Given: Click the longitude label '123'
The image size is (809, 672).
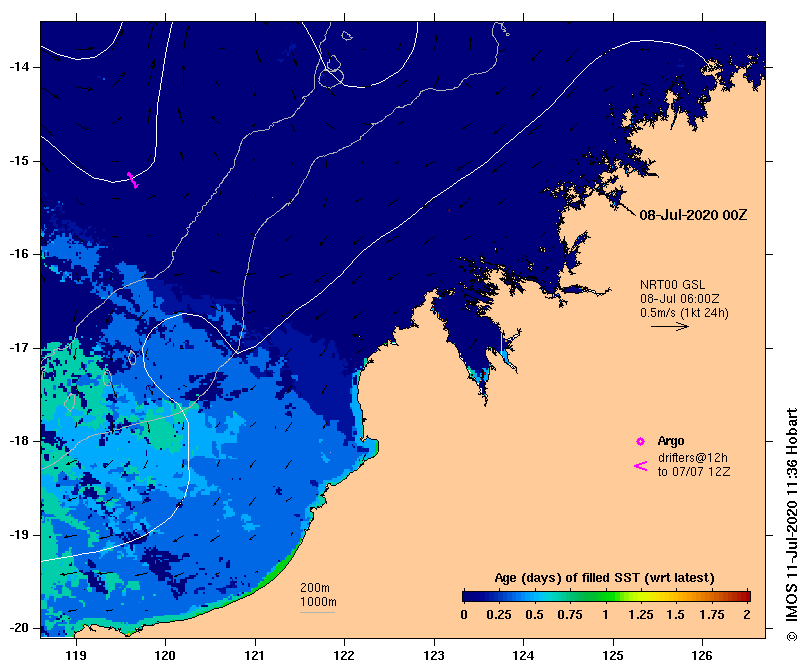Looking at the screenshot, I should [x=434, y=655].
